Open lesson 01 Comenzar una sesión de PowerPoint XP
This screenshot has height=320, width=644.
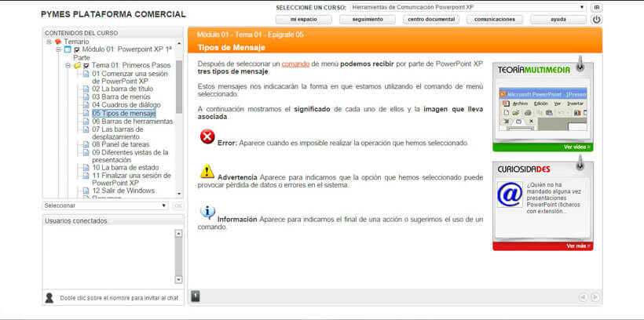click(x=130, y=78)
